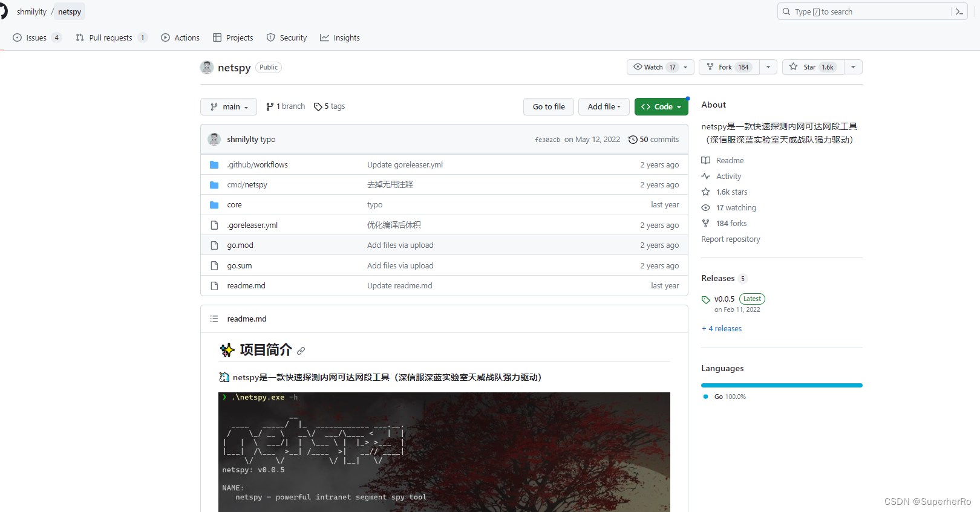Viewport: 980px width, 512px height.
Task: Click the .github/workflows folder icon
Action: point(214,164)
